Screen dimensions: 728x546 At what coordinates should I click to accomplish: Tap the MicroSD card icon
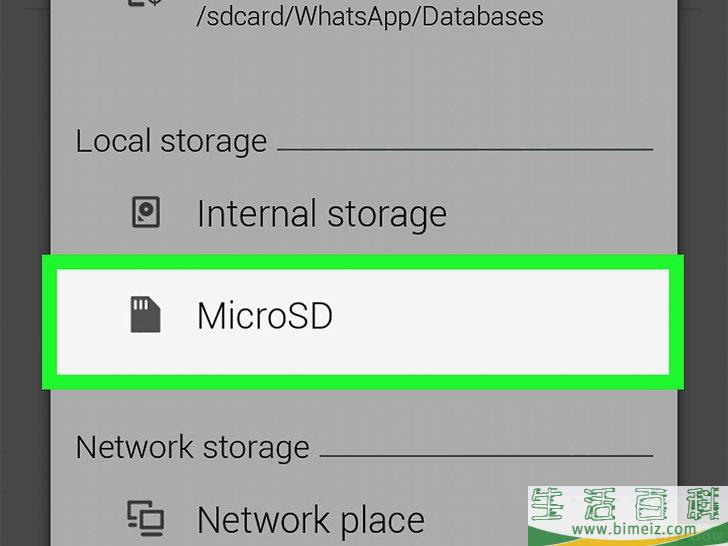pyautogui.click(x=145, y=314)
